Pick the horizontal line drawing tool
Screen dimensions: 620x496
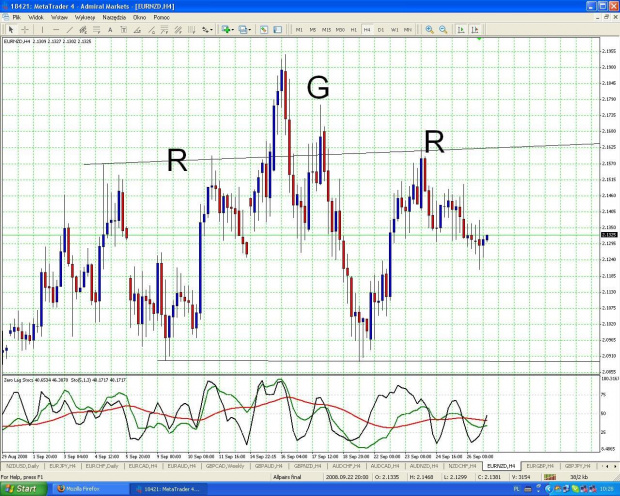(x=58, y=30)
